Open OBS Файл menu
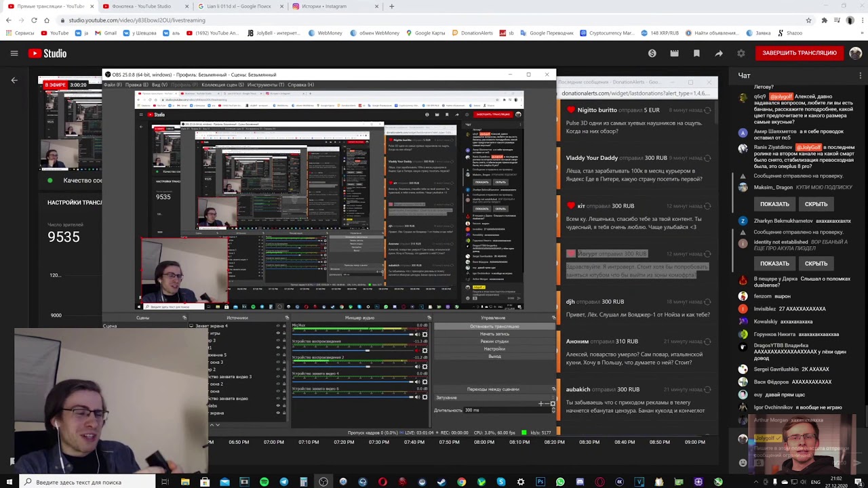The image size is (868, 488). click(113, 85)
